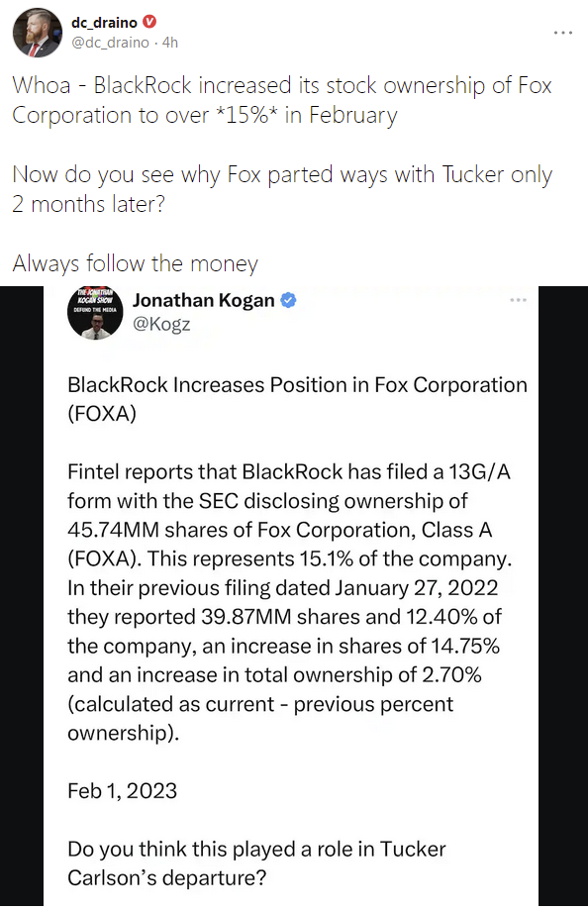Screen dimensions: 588x910
Task: Click the 'Feb 1, 2023' date
Action: pyautogui.click(x=122, y=790)
